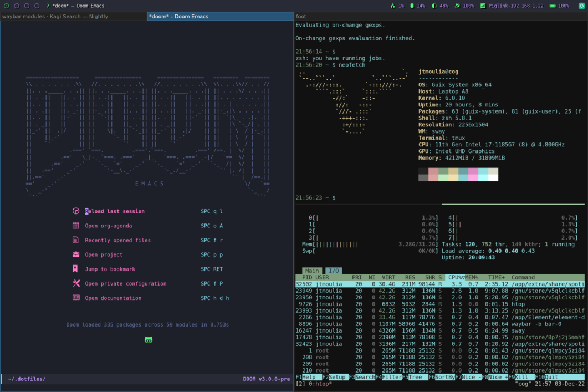Sort htop by the MEM% column header
Screen dimensions: 588x392
[472, 277]
